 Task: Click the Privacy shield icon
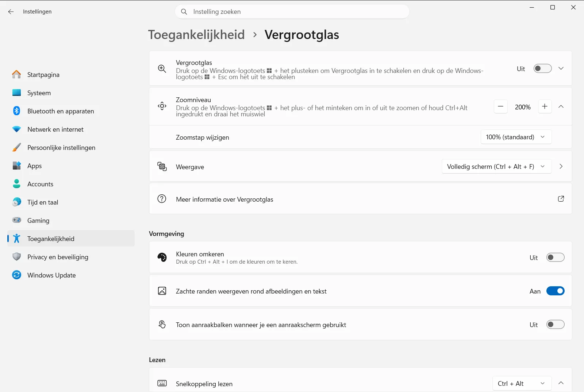(16, 257)
